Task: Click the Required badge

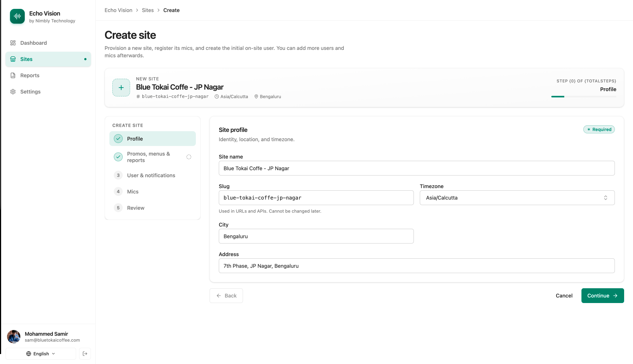Action: click(x=599, y=129)
